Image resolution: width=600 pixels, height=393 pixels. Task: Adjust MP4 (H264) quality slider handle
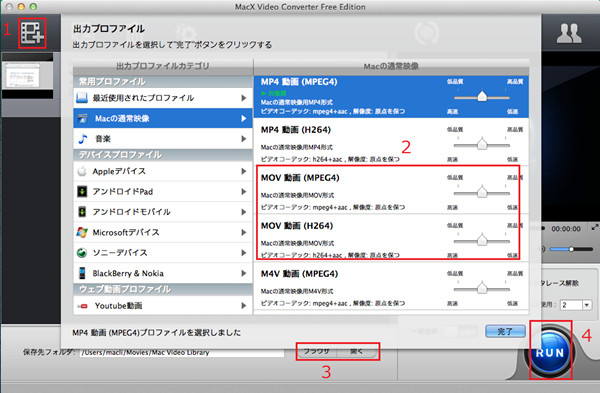point(482,144)
